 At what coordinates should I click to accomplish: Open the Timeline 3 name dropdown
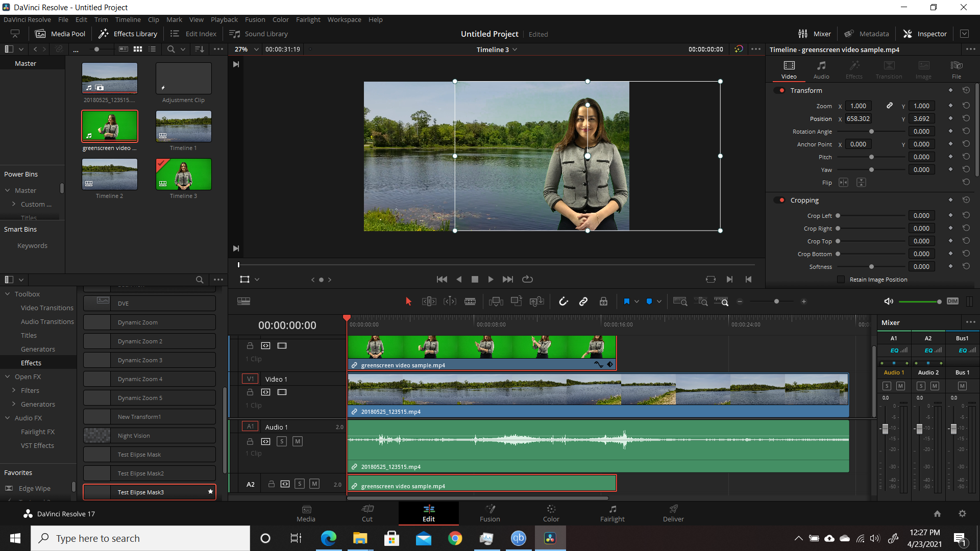(x=515, y=49)
